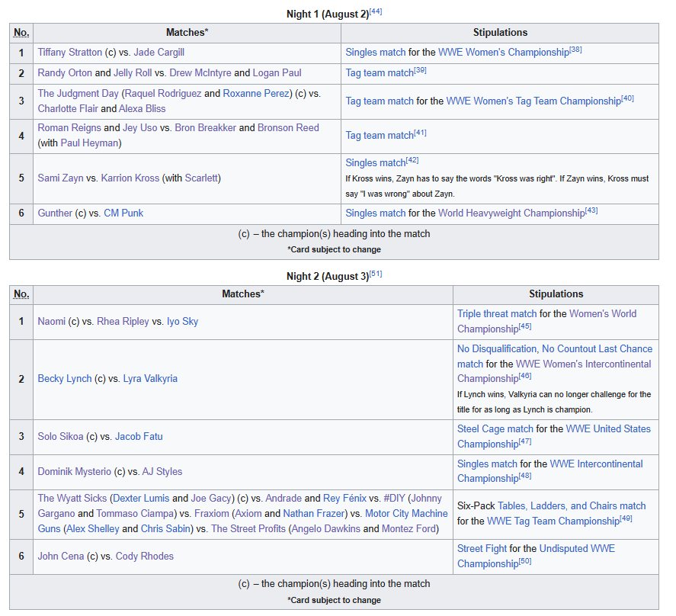Viewport: 676px width, 616px height.
Task: Open the Karrion Kross link
Action: [x=130, y=178]
